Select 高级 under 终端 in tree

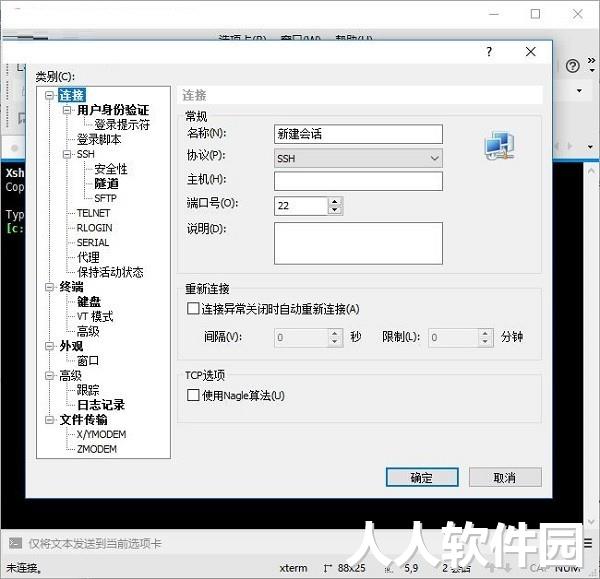(x=88, y=331)
